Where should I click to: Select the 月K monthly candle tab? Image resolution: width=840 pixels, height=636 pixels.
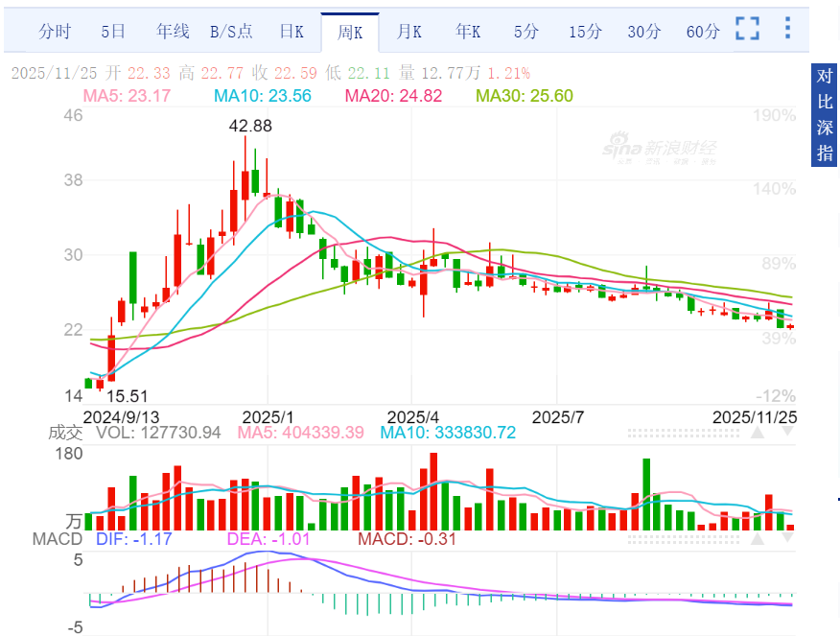coord(409,32)
